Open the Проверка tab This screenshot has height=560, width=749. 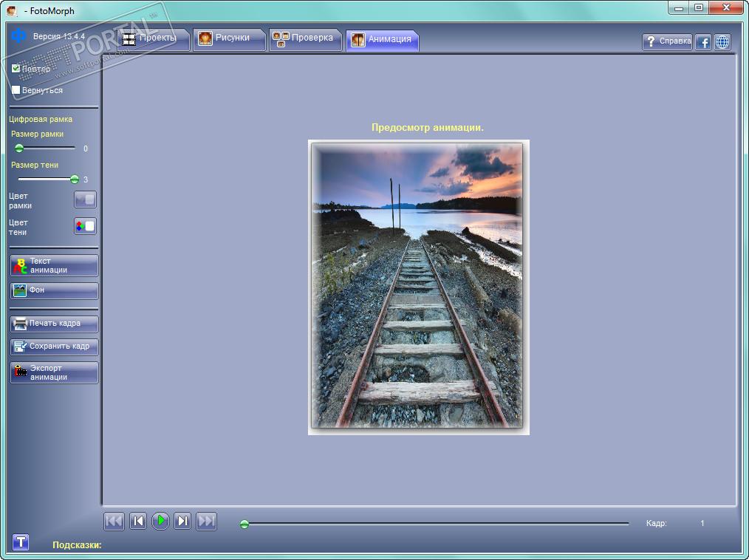coord(306,39)
